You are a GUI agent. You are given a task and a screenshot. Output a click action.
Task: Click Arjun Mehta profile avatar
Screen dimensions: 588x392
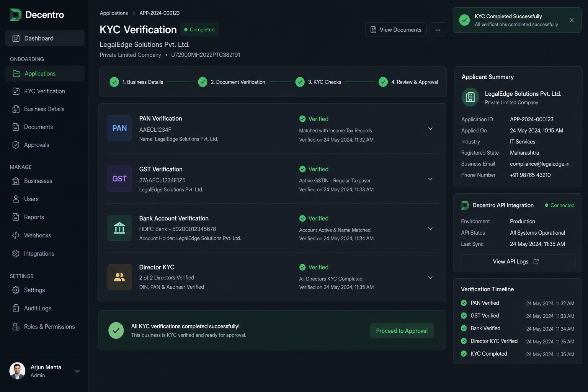[17, 371]
